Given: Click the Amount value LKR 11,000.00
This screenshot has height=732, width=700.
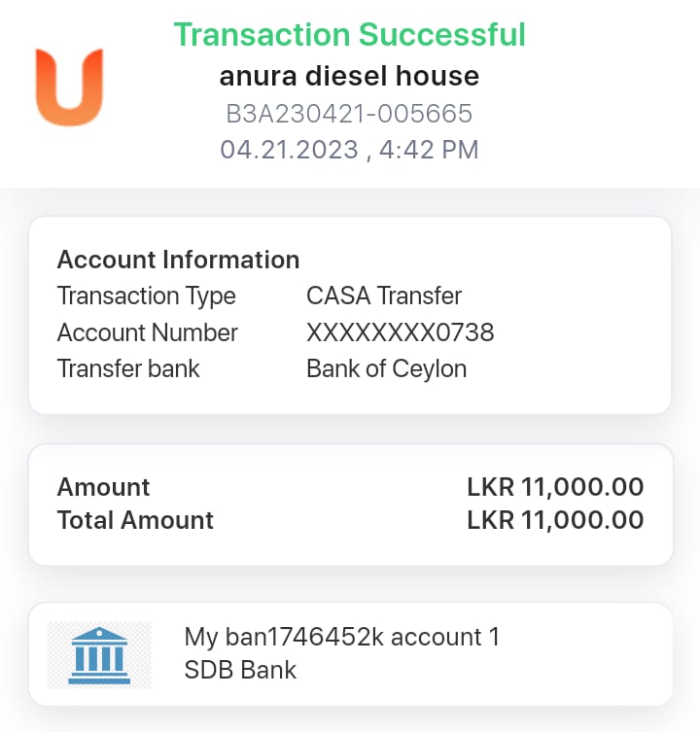Looking at the screenshot, I should click(555, 487).
